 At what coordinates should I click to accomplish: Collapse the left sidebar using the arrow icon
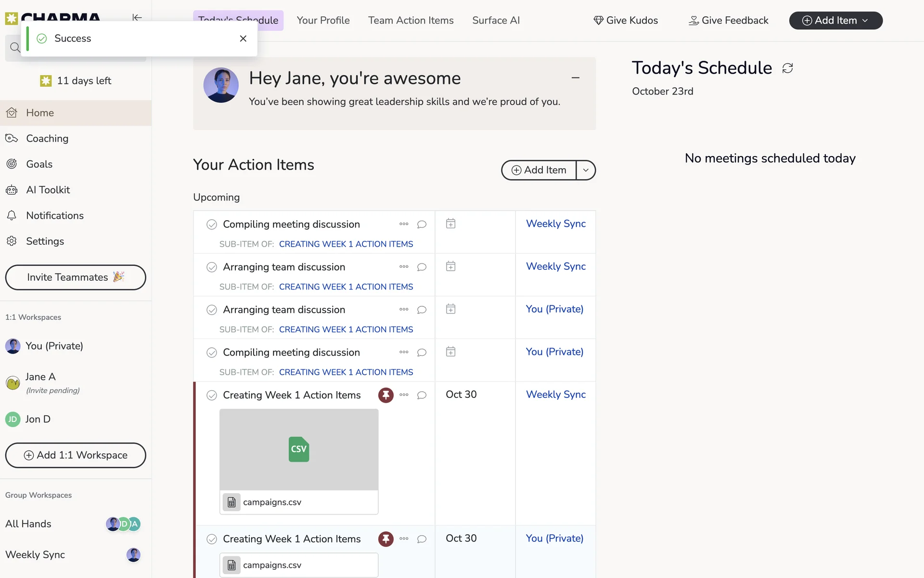pyautogui.click(x=137, y=17)
